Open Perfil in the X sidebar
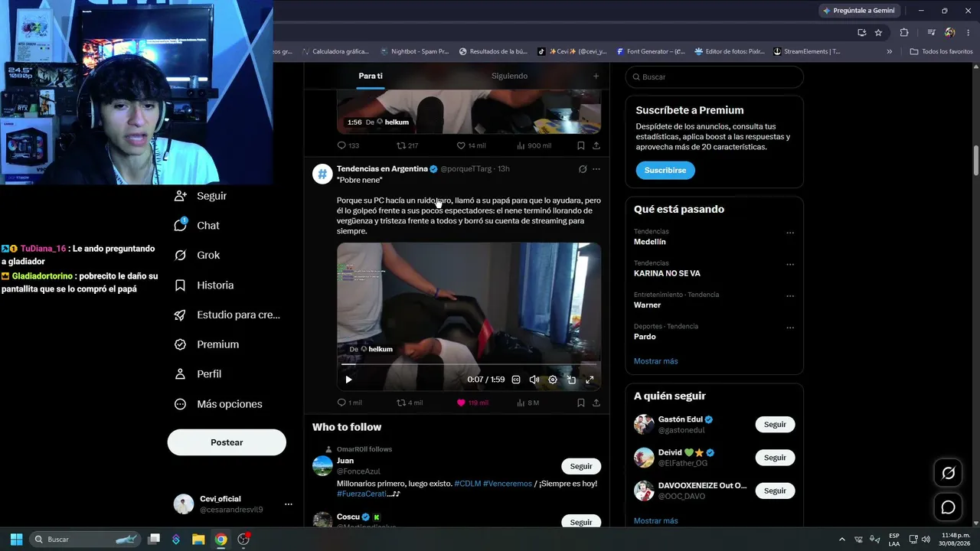The height and width of the screenshot is (551, 980). [x=198, y=374]
